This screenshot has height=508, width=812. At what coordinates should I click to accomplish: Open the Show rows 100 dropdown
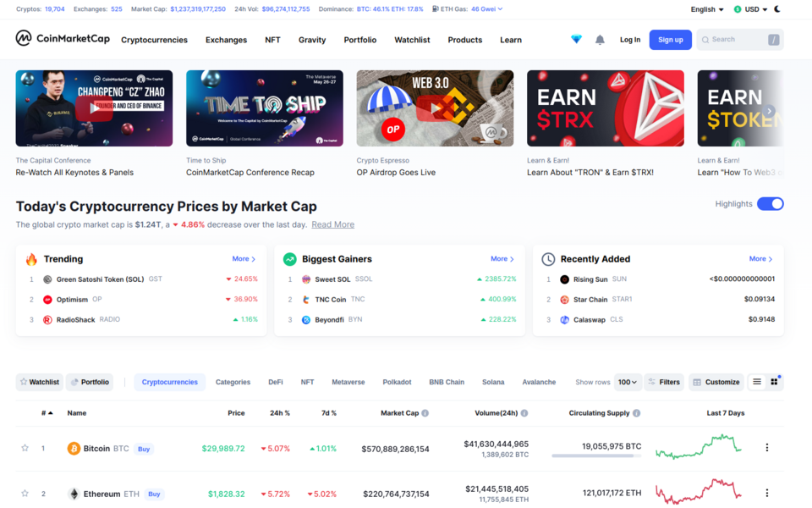[x=628, y=382]
